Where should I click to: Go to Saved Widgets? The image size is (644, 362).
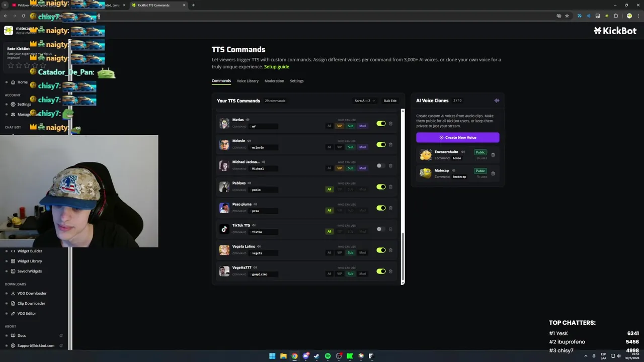[x=29, y=271]
